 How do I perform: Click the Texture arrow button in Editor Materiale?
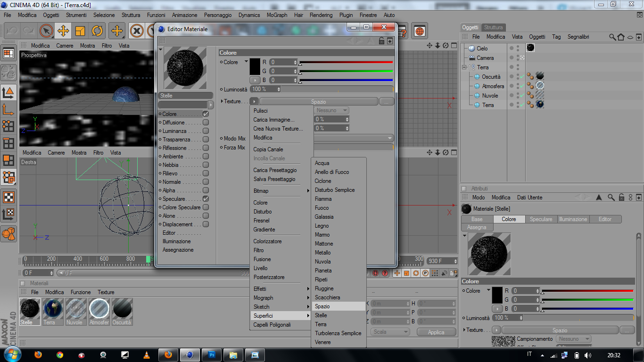[x=254, y=101]
